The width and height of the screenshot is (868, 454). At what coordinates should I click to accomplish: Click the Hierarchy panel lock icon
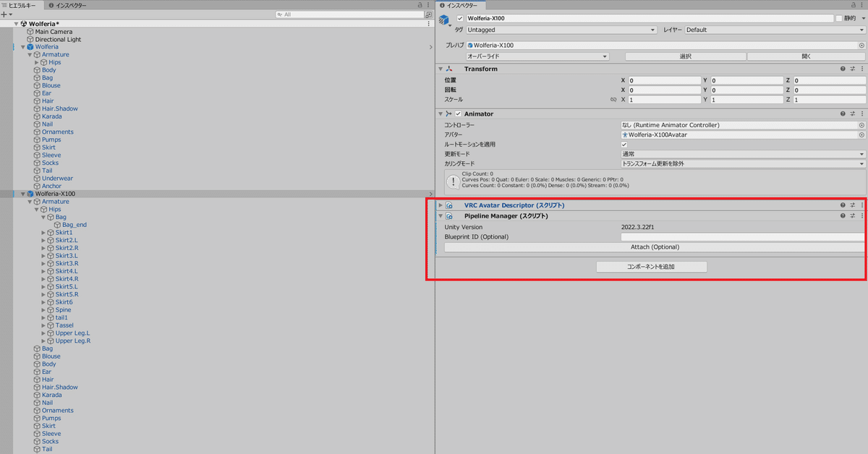point(420,5)
